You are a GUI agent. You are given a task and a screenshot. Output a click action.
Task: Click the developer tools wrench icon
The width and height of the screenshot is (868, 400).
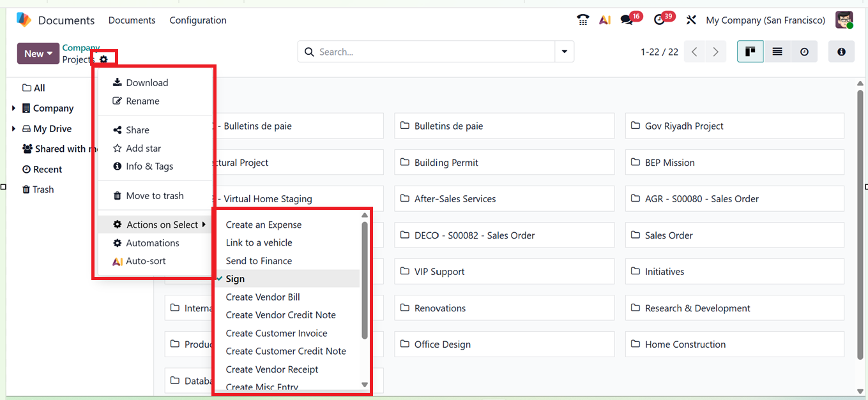click(x=691, y=20)
